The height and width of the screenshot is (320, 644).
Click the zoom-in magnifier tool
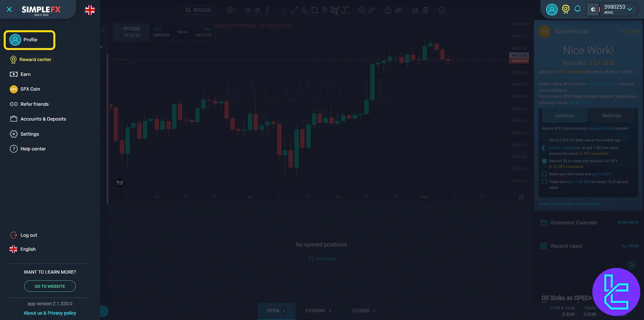coord(362,10)
